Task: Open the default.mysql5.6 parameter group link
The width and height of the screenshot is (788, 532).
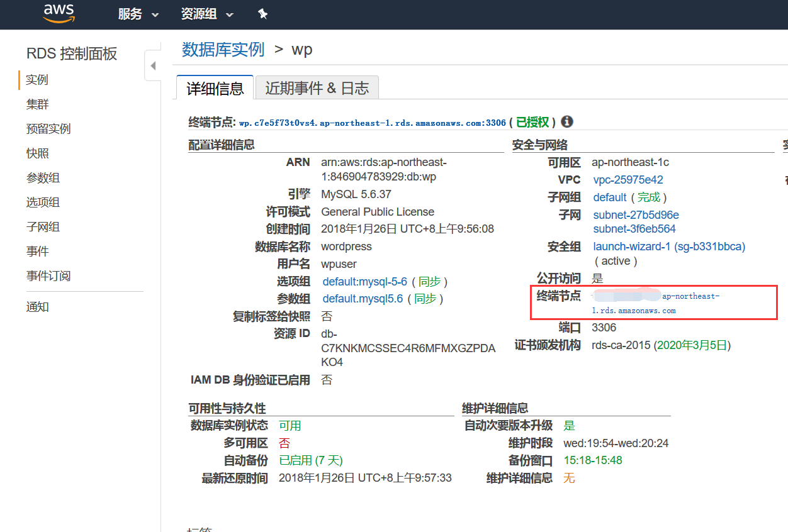Action: pos(363,299)
